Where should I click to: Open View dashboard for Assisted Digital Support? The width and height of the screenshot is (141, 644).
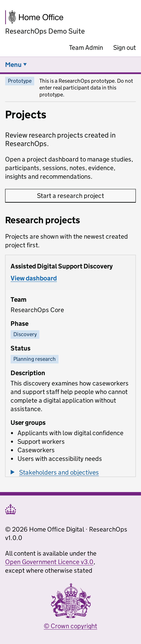34,278
